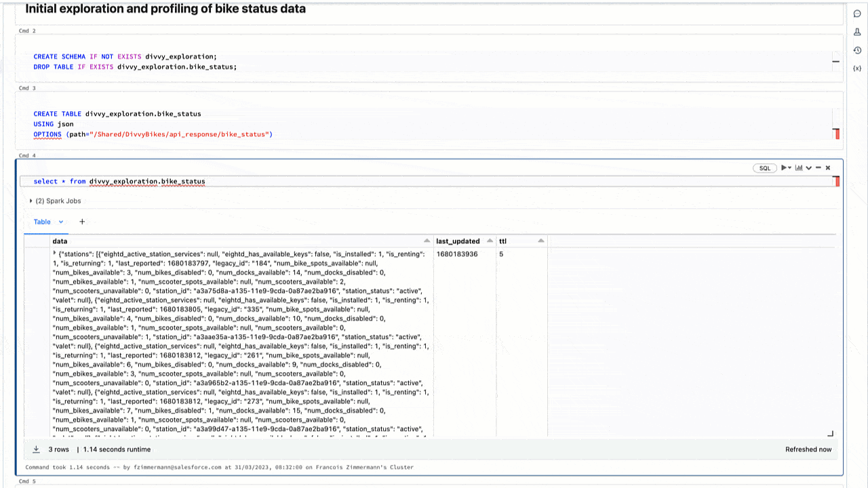Click the Cmd 2 cell label

click(x=27, y=30)
